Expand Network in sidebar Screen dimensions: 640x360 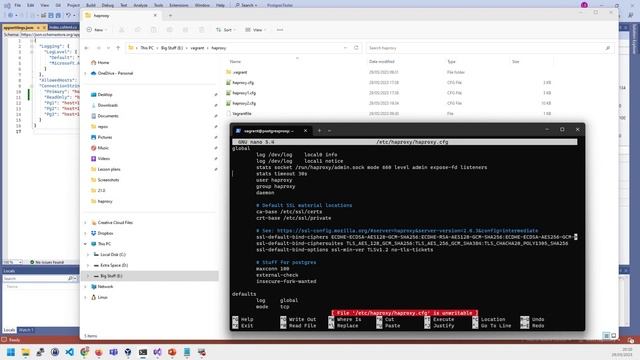85,287
